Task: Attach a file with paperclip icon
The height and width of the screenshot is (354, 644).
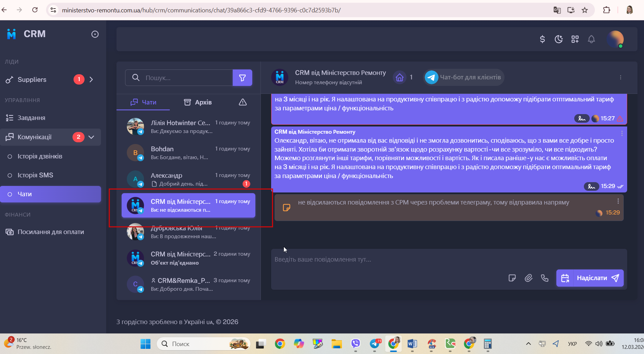Action: 529,278
